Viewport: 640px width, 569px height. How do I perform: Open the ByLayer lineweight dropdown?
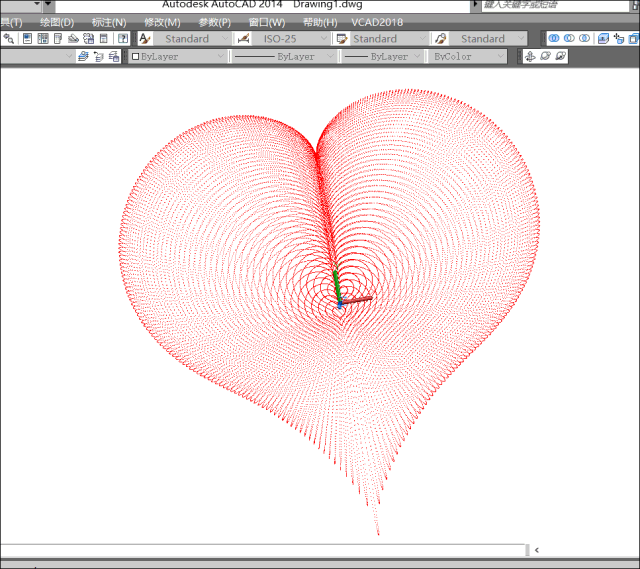tap(415, 57)
